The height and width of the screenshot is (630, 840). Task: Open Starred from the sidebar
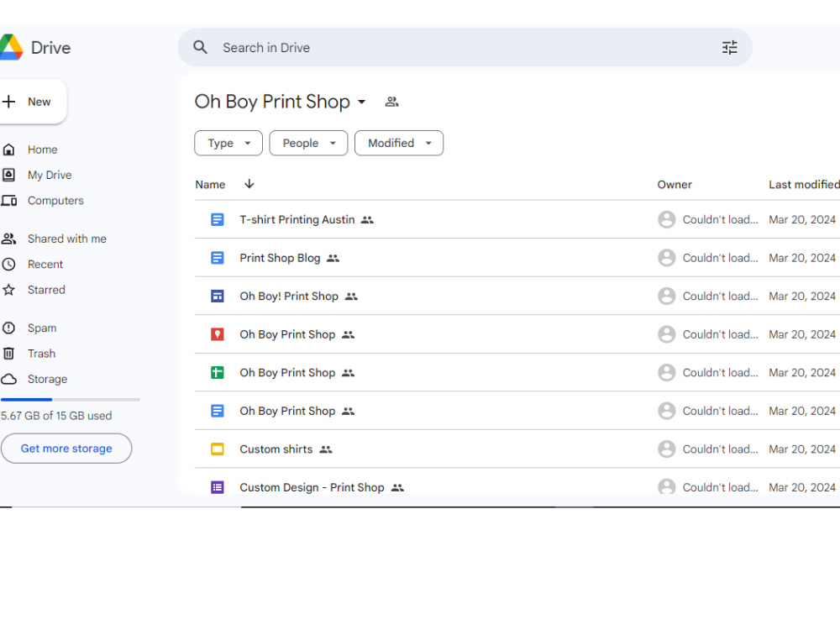pos(46,290)
